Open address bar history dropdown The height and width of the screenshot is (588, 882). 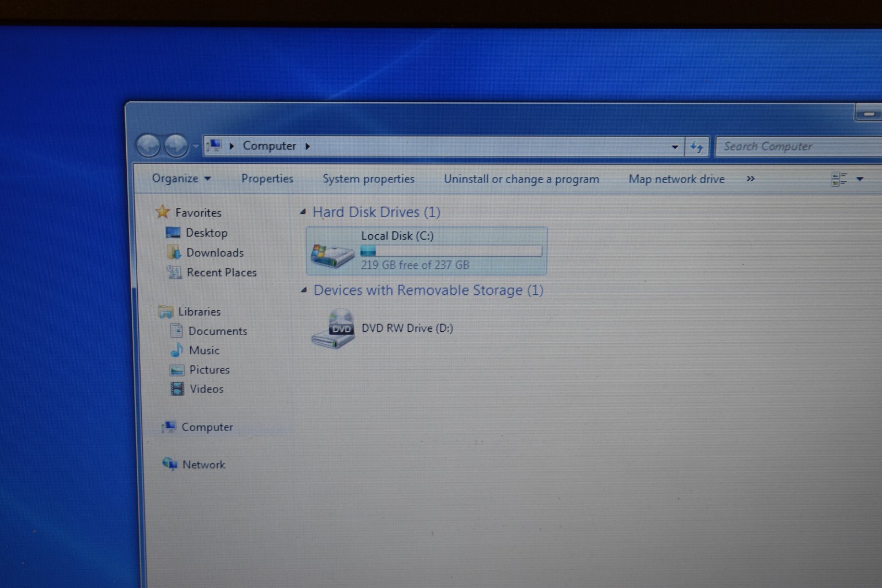coord(675,147)
